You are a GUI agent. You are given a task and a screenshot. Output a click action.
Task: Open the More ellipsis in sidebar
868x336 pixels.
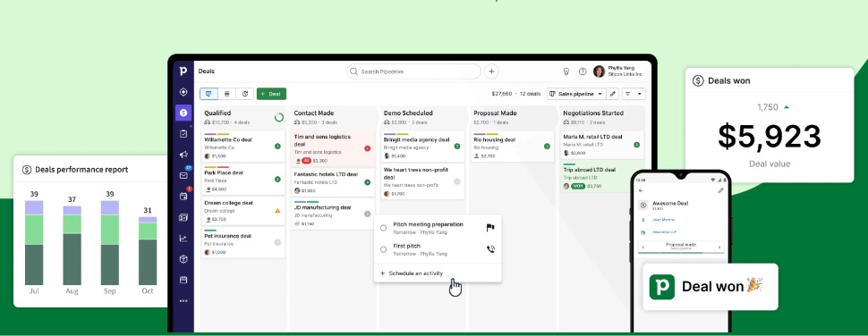tap(183, 300)
